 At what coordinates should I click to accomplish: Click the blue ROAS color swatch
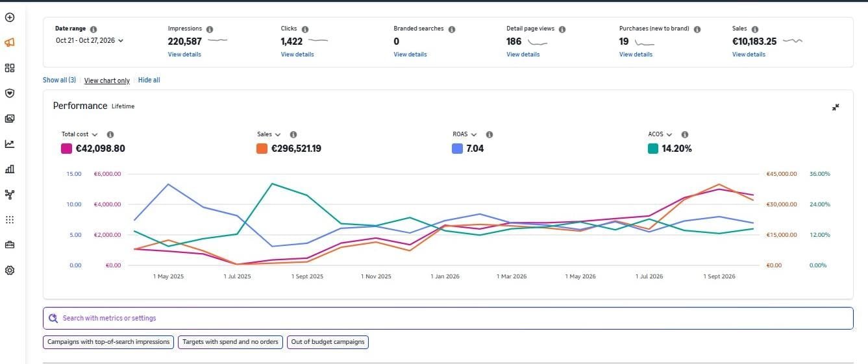(457, 149)
